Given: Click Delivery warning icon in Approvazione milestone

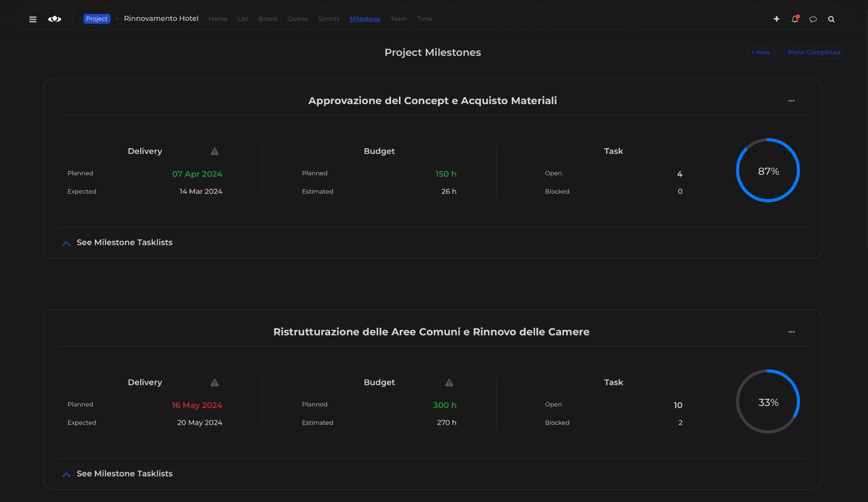Looking at the screenshot, I should point(215,152).
